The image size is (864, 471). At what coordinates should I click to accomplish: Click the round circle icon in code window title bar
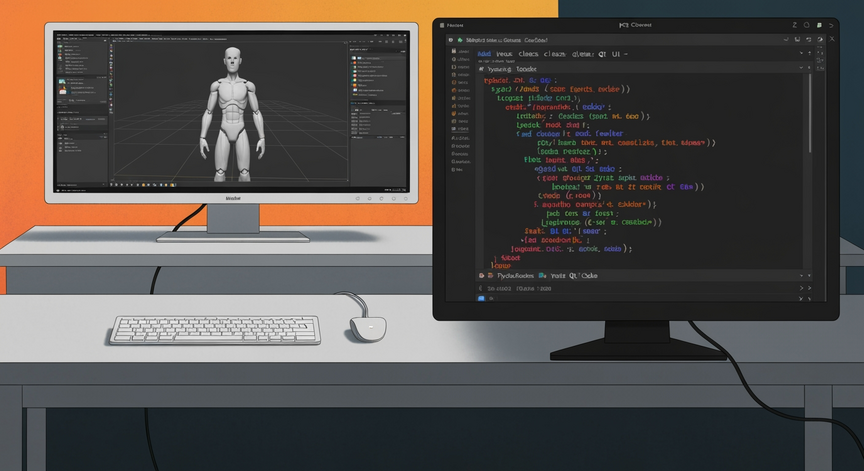click(807, 25)
